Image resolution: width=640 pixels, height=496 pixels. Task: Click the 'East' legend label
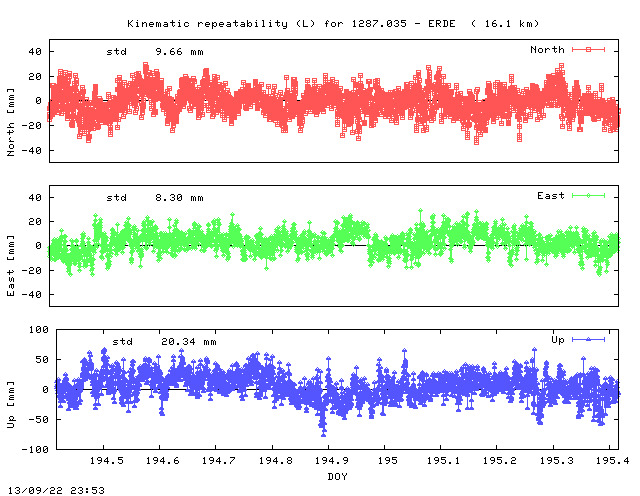click(551, 196)
